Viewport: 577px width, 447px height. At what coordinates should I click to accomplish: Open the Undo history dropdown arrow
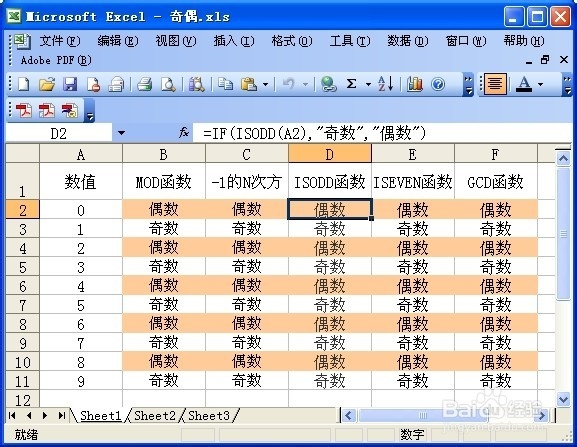(x=305, y=85)
